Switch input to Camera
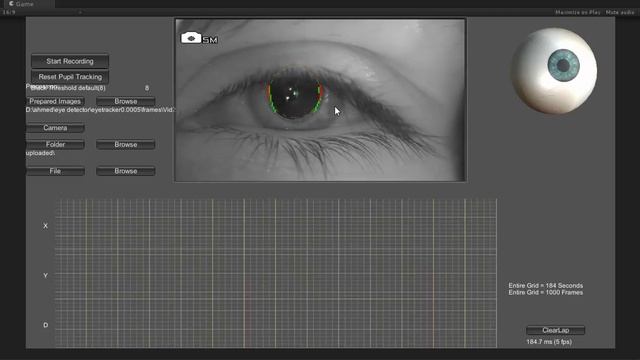640x360 pixels. [55, 128]
